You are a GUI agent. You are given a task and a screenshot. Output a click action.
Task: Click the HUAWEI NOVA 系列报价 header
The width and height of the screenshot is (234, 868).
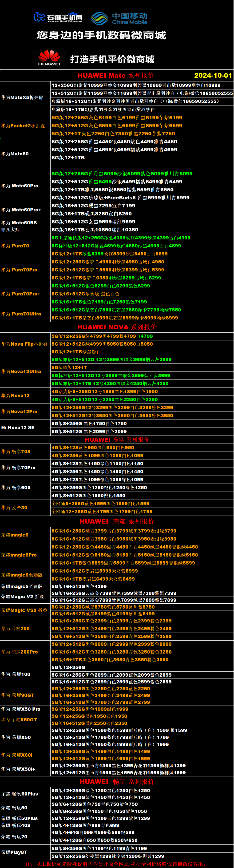tap(117, 327)
